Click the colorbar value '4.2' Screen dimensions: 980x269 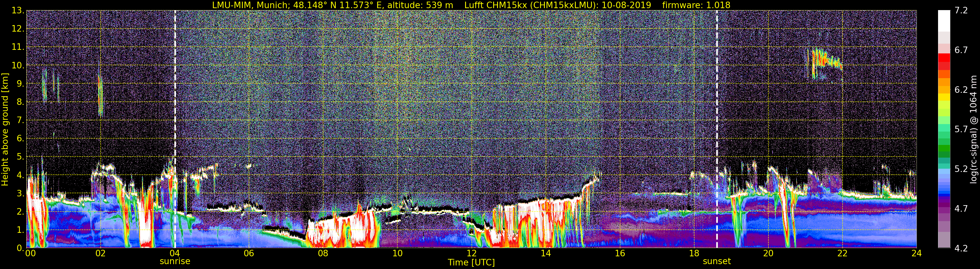(961, 248)
